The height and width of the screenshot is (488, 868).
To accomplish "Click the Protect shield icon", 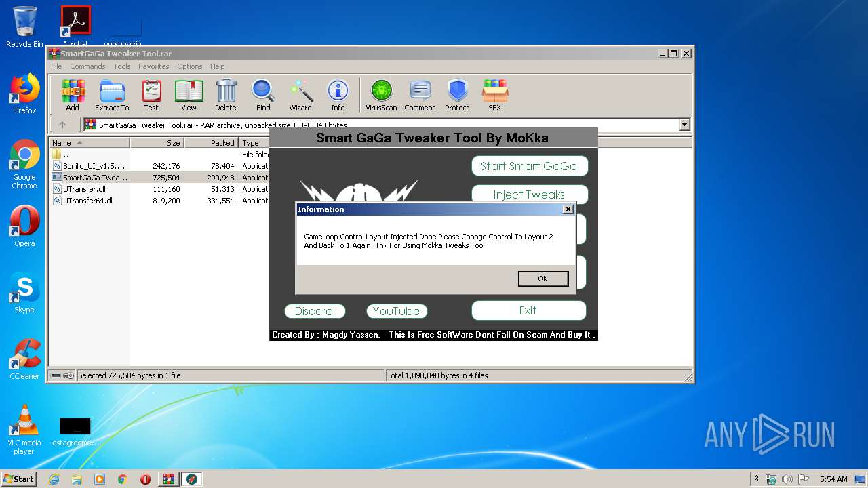I will pyautogui.click(x=457, y=95).
